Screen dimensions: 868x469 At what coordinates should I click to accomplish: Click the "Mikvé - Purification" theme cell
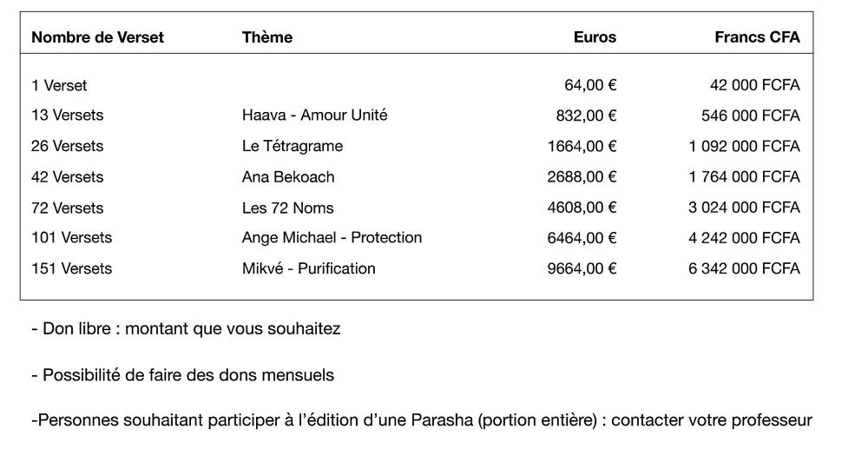click(308, 268)
